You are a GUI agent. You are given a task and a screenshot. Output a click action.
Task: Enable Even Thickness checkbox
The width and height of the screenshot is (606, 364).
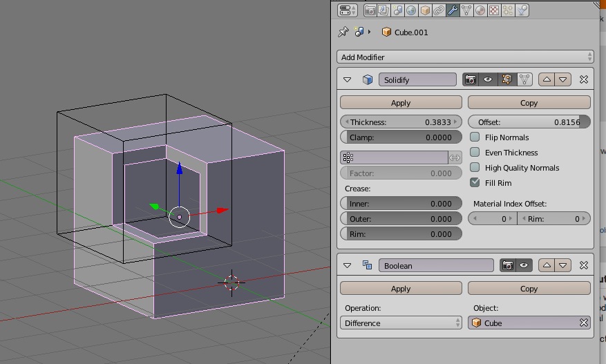coord(475,152)
